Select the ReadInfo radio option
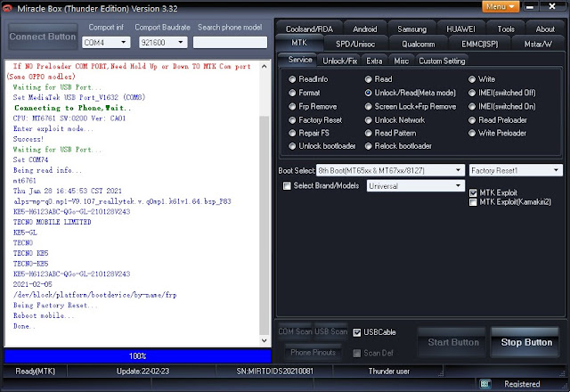 [292, 79]
